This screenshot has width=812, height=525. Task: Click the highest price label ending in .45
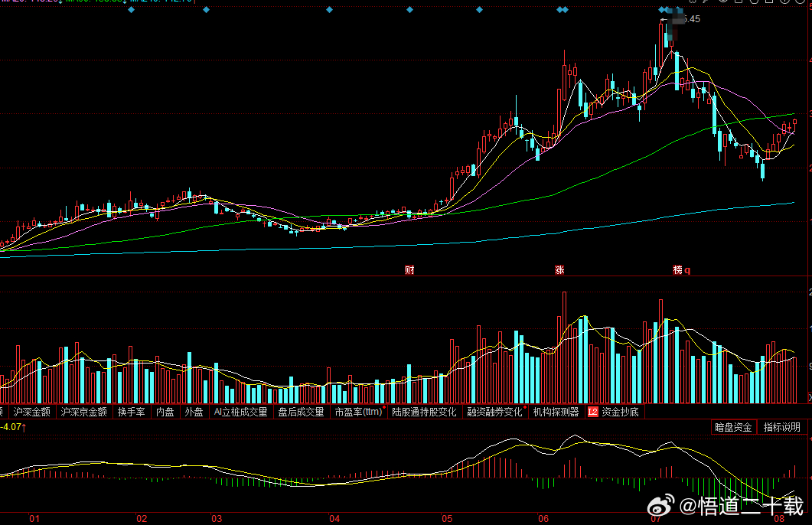pyautogui.click(x=689, y=19)
